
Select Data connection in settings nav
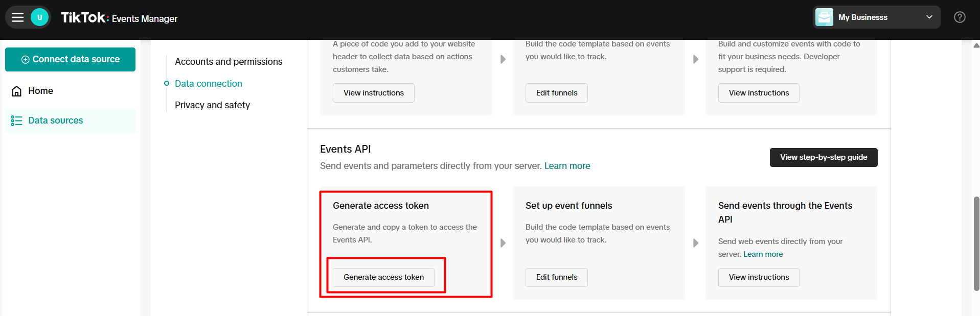[x=208, y=84]
